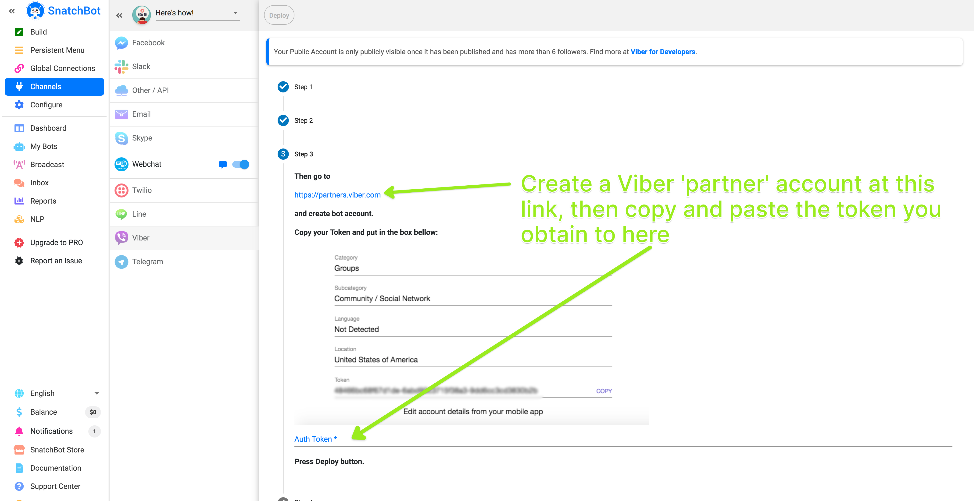The image size is (980, 501).
Task: Click the Skype channel icon
Action: 121,138
